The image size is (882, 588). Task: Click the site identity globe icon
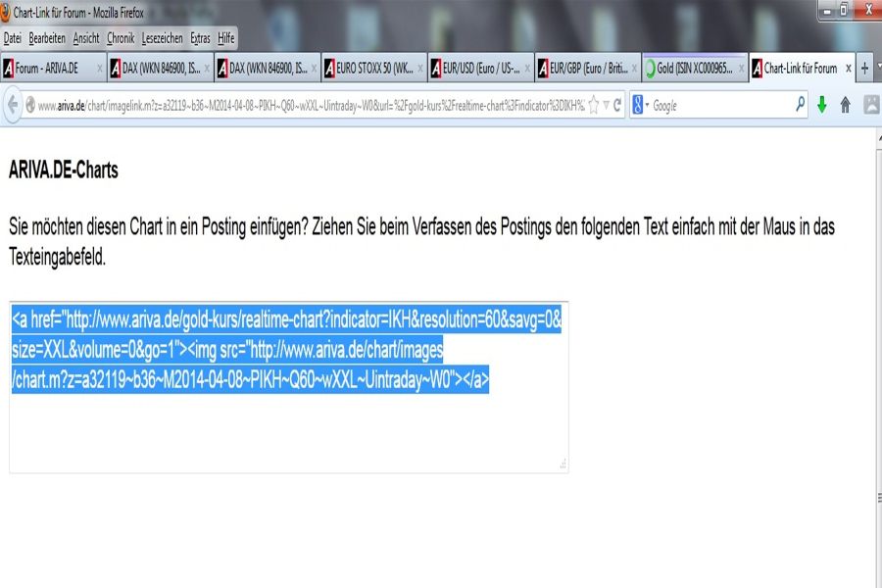pyautogui.click(x=30, y=105)
